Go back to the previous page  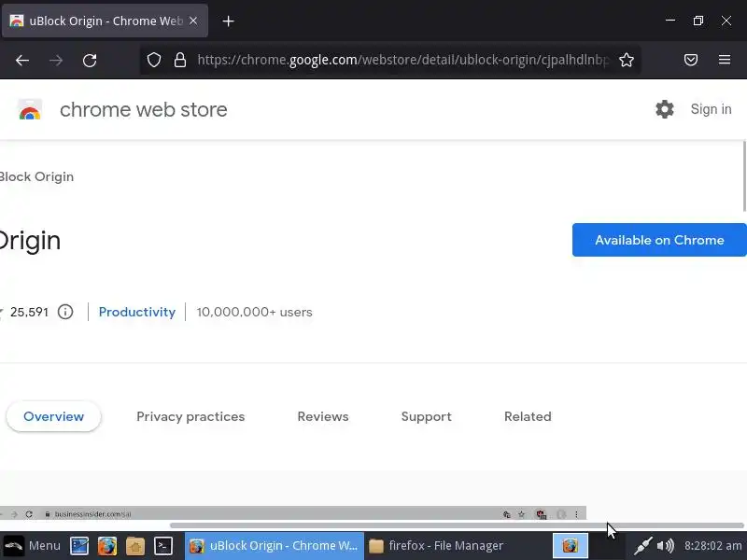coord(22,61)
